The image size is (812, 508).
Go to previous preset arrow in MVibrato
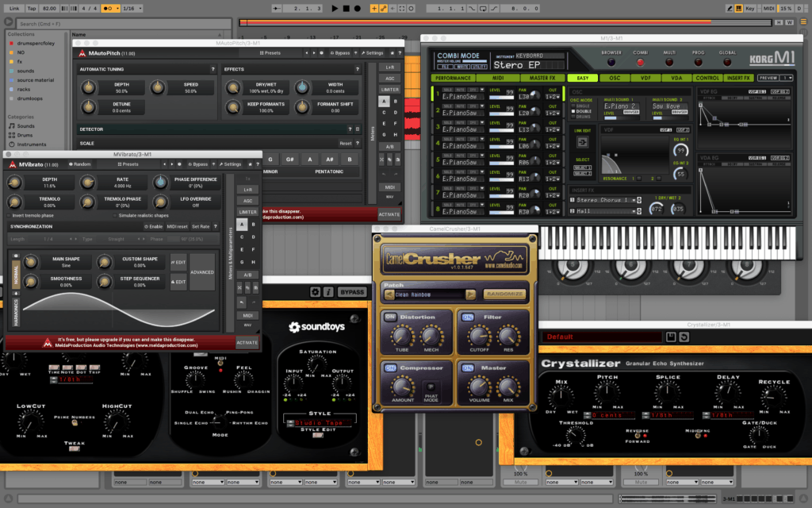point(165,164)
